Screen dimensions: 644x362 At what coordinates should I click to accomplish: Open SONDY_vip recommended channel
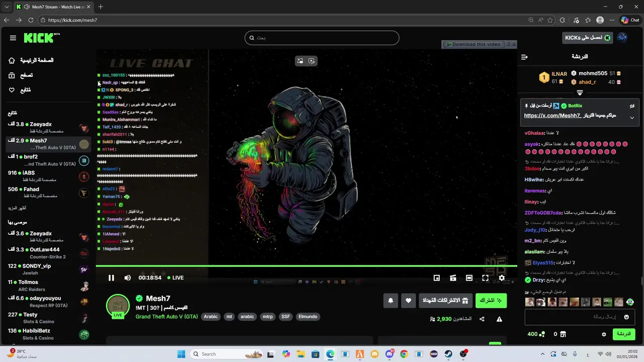click(48, 269)
